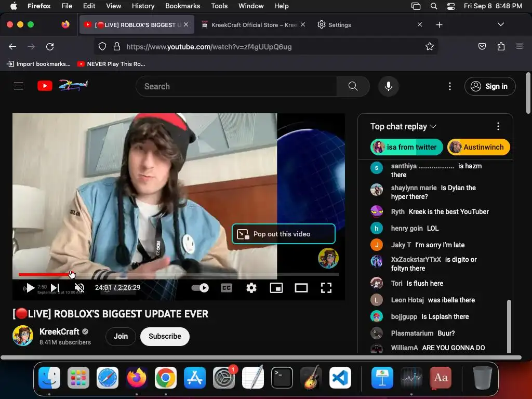Expand the Top chat replay dropdown

click(x=403, y=127)
